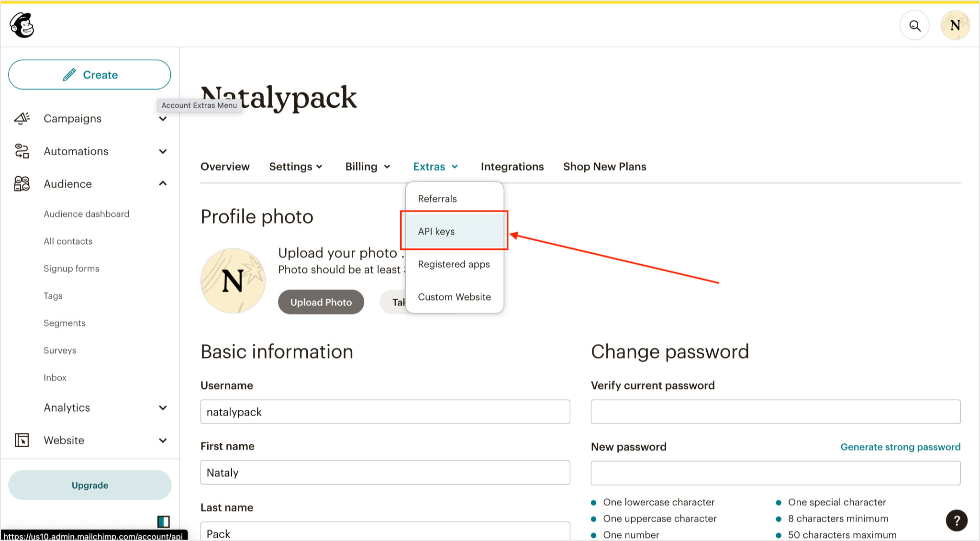Open the help question mark button
980x541 pixels.
957,520
